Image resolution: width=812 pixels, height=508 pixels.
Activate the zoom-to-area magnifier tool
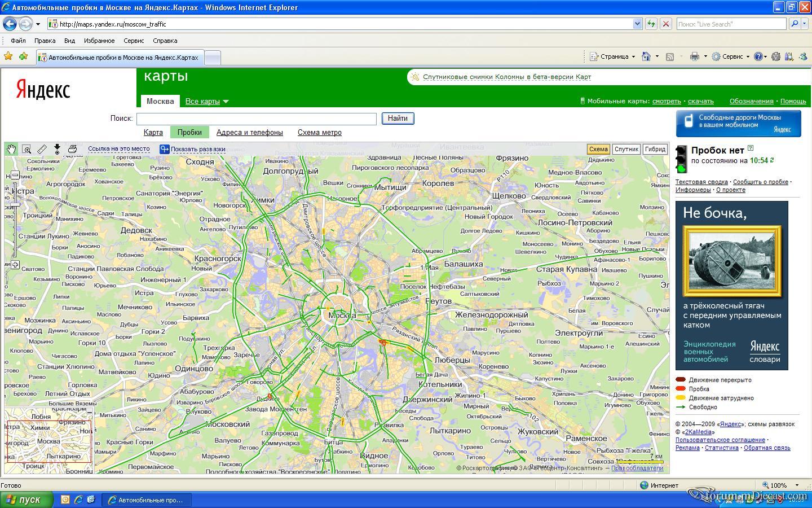pyautogui.click(x=27, y=149)
